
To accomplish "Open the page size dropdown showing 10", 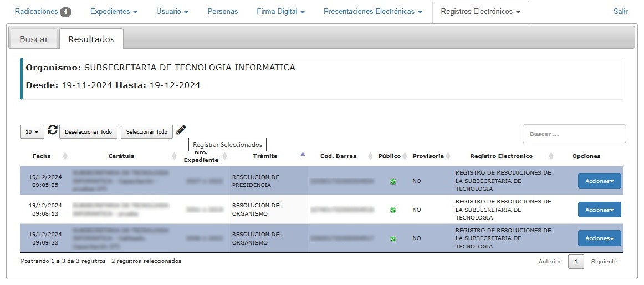I will (x=32, y=132).
